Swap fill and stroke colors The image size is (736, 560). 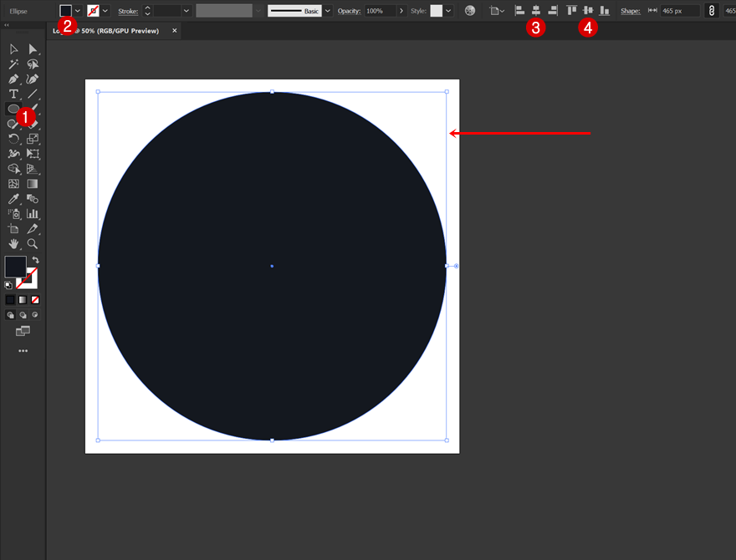click(x=35, y=260)
